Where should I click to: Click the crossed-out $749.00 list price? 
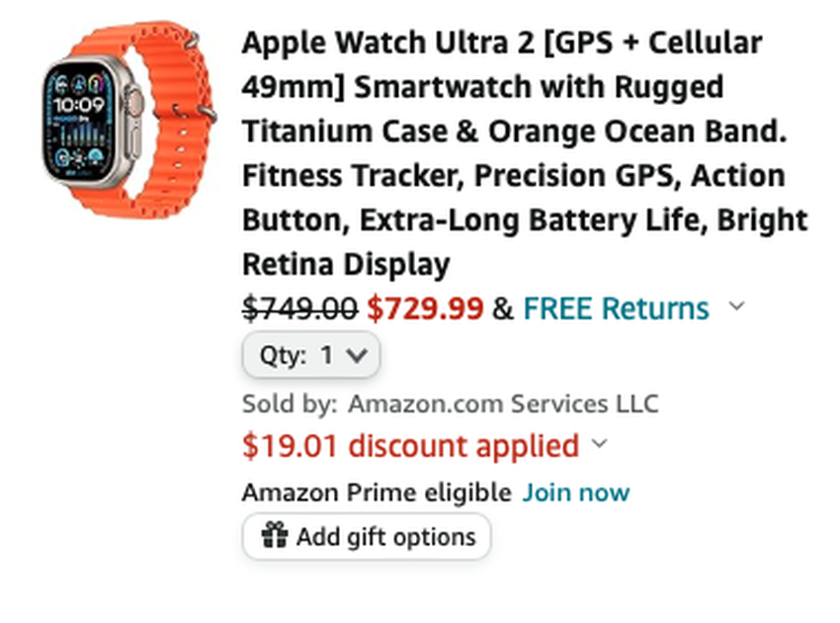click(x=299, y=309)
